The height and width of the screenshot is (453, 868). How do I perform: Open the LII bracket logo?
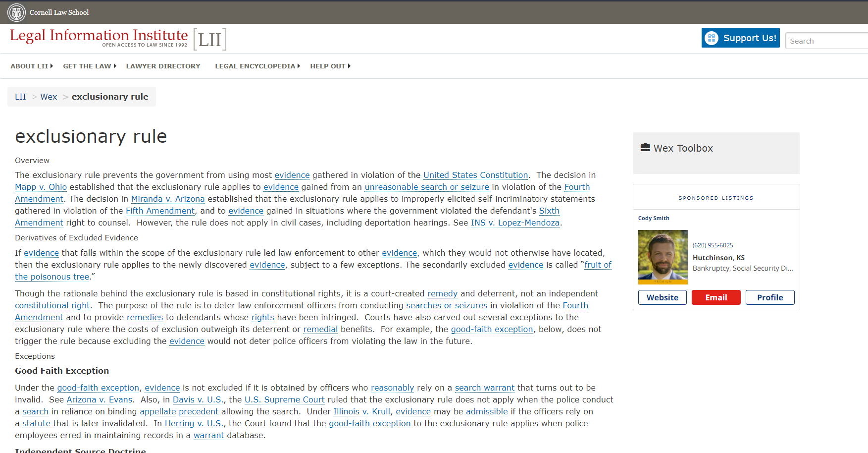coord(210,40)
